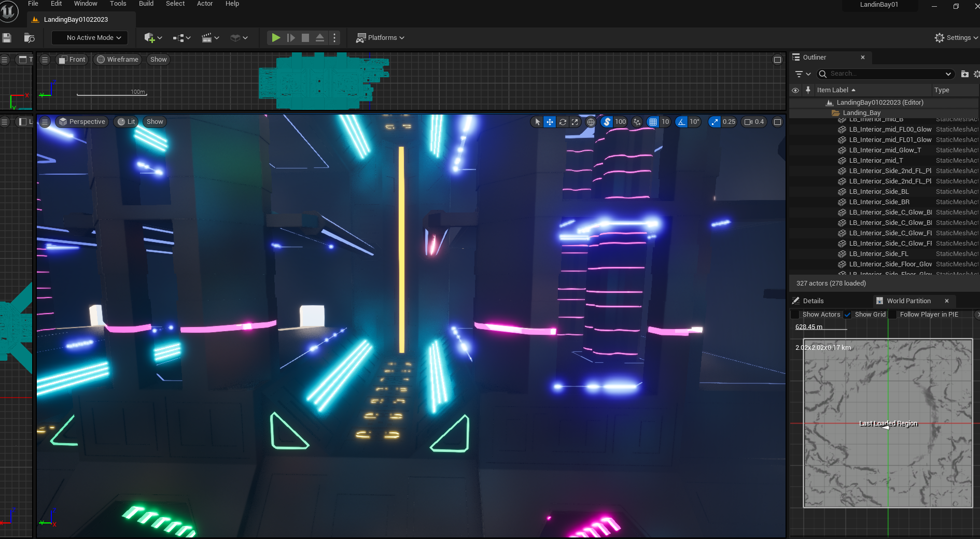Select the Rotate transform tool in viewport
Screen dimensions: 980x539
[x=563, y=122]
